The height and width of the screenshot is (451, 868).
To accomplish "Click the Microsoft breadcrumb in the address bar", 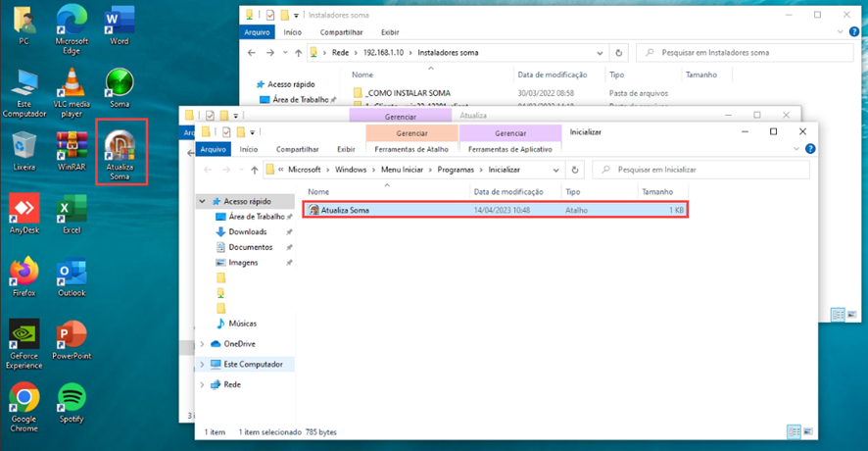I will point(305,170).
